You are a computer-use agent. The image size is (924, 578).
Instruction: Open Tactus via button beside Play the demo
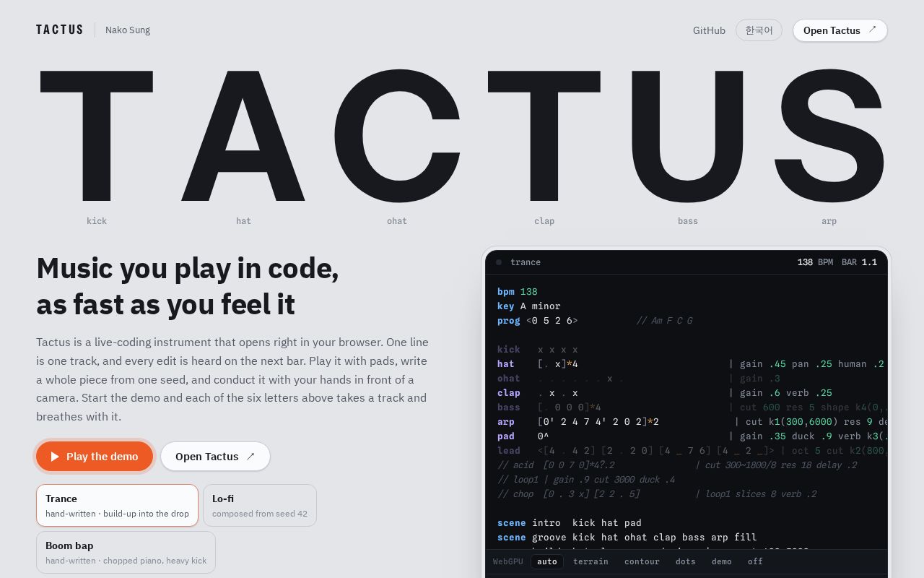pyautogui.click(x=215, y=457)
